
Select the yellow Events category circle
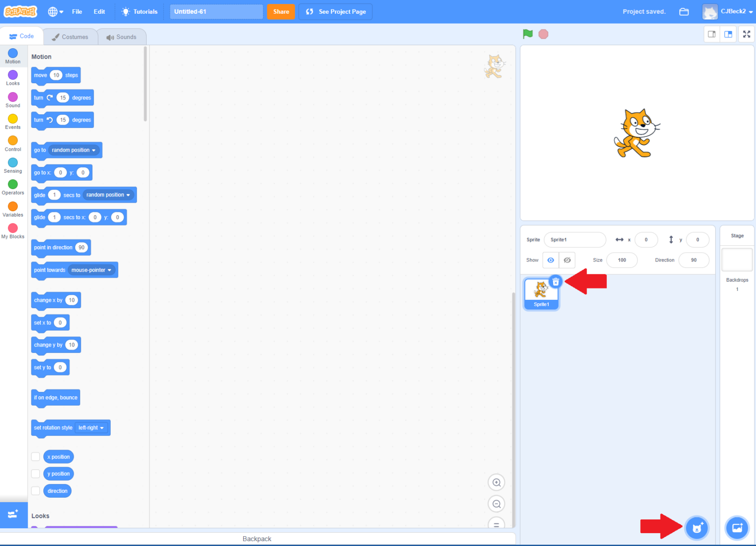(x=12, y=119)
